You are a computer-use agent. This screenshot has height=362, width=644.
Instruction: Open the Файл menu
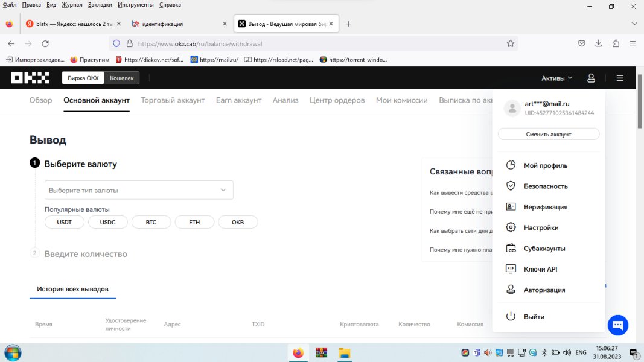[x=10, y=5]
